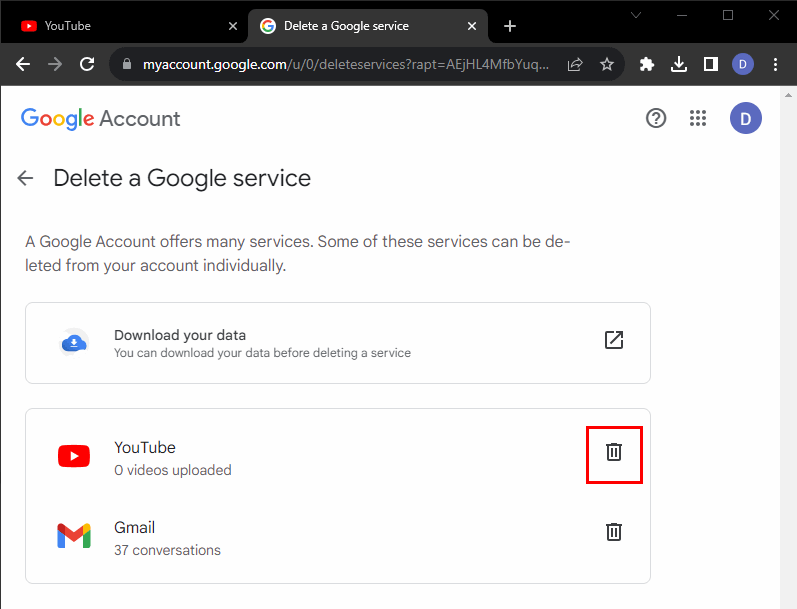
Task: Click the Google Account profile avatar
Action: click(745, 119)
